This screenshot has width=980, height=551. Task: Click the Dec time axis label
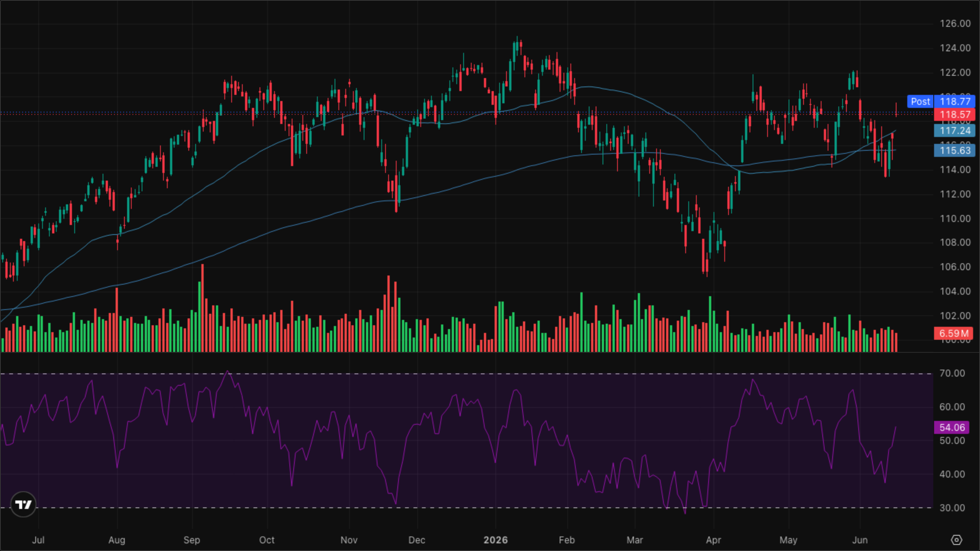tap(416, 540)
